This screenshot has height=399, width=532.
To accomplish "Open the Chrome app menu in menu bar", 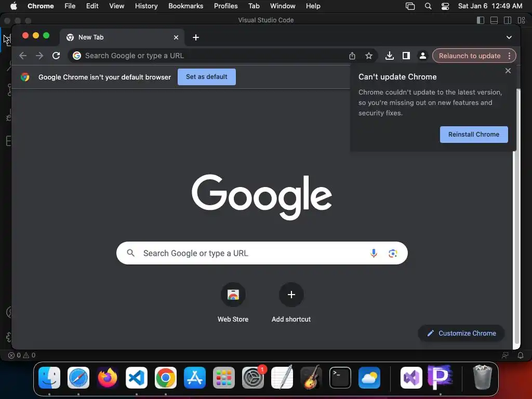I will pyautogui.click(x=41, y=6).
